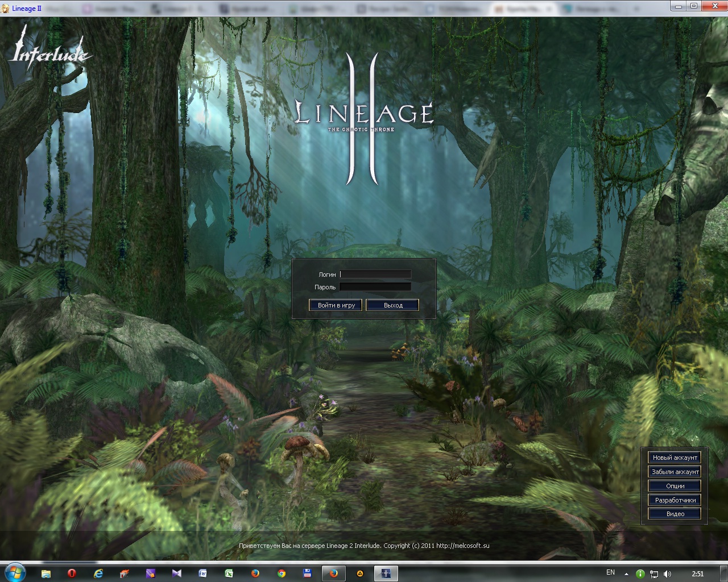Viewport: 728px width, 582px height.
Task: Open the orange AIMP triangle taskbar icon
Action: pos(359,573)
